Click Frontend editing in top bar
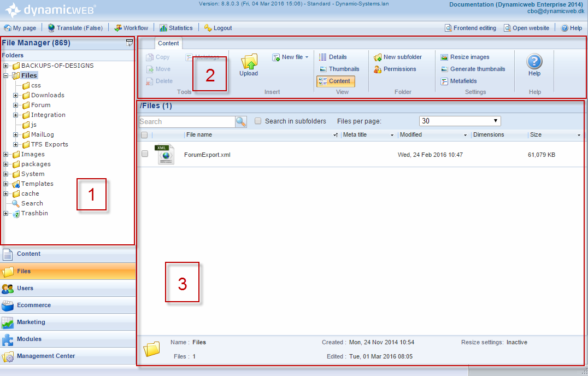The width and height of the screenshot is (588, 376). click(x=471, y=28)
